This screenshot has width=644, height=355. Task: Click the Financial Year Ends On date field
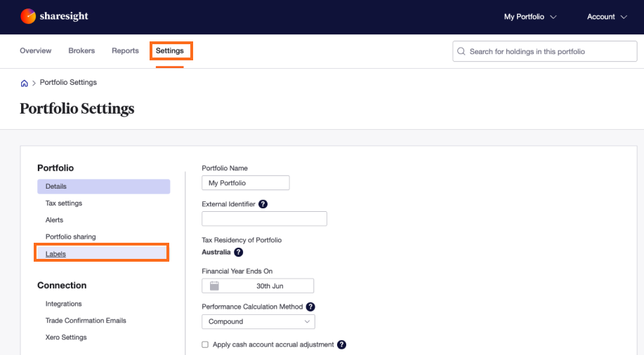click(x=258, y=286)
